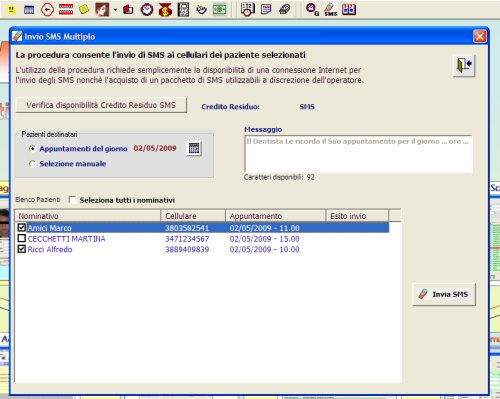Click the red book toolbar icon
The image size is (500, 399).
coord(128,10)
